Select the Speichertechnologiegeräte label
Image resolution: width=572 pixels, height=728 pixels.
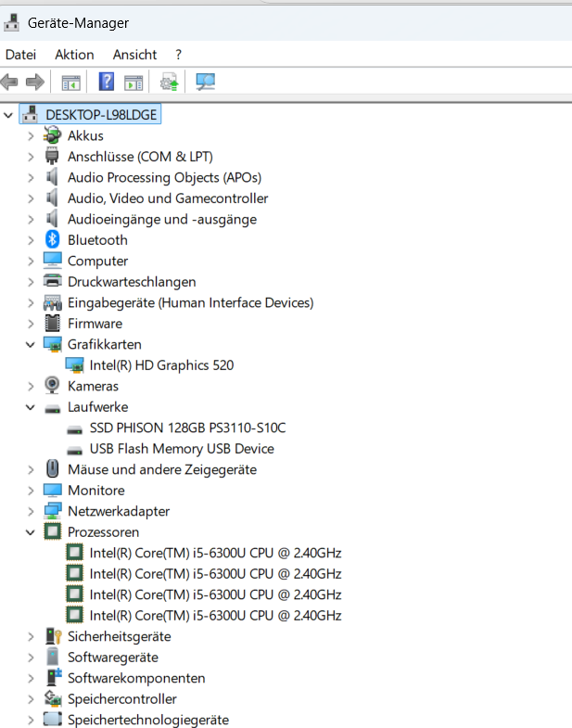point(148,720)
